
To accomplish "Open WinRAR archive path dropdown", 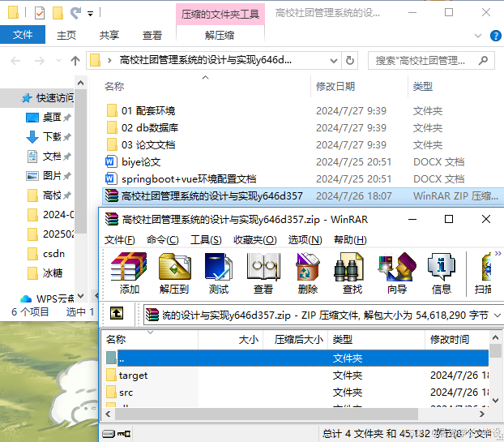I will tap(498, 315).
